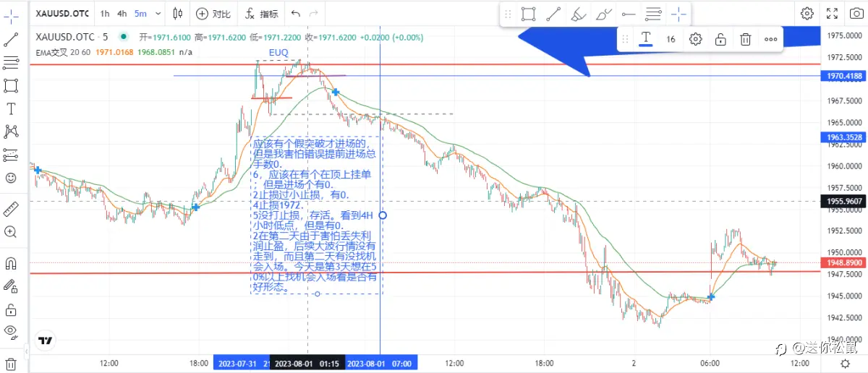The width and height of the screenshot is (868, 373).
Task: Click the trash icon in left sidebar
Action: (11, 364)
